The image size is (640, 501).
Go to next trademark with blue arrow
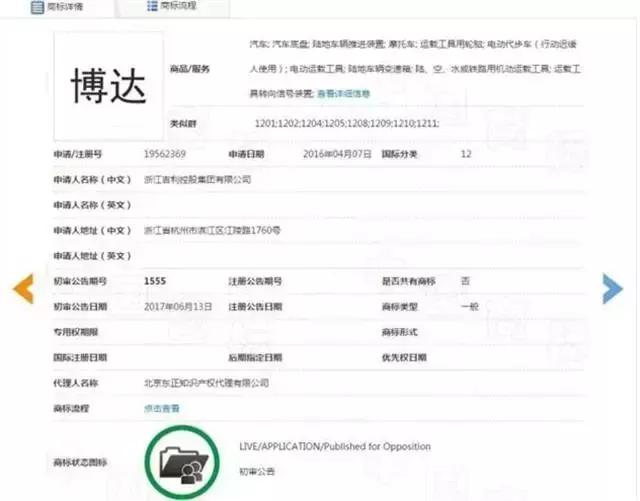click(x=613, y=289)
